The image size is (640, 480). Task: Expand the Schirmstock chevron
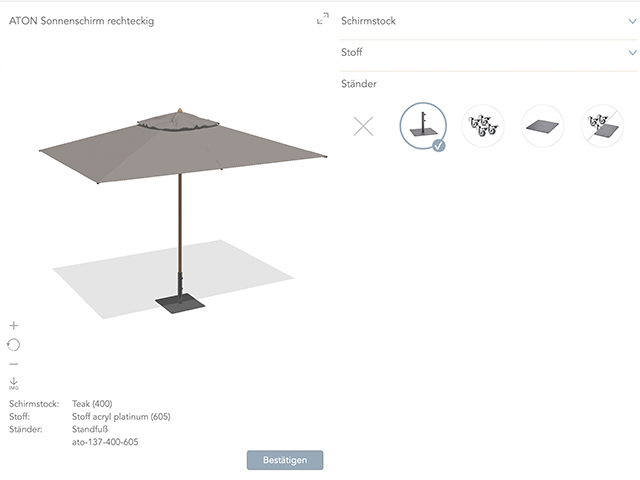[x=631, y=20]
